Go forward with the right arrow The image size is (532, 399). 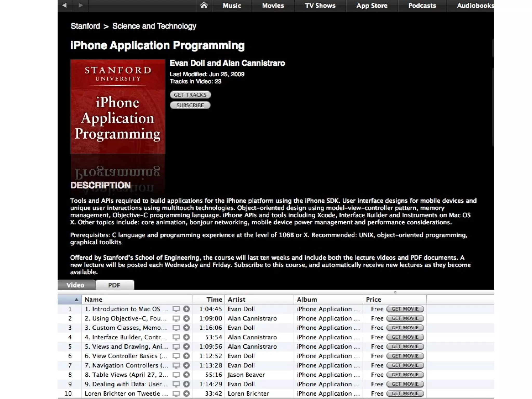click(x=81, y=5)
